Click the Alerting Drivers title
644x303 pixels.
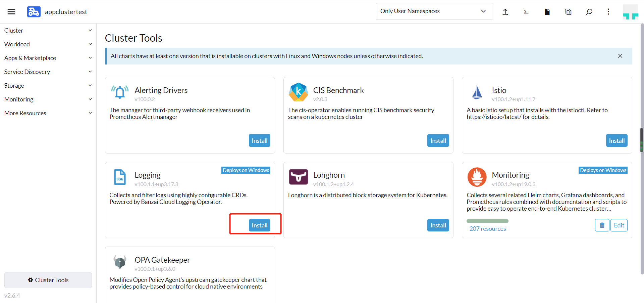161,90
